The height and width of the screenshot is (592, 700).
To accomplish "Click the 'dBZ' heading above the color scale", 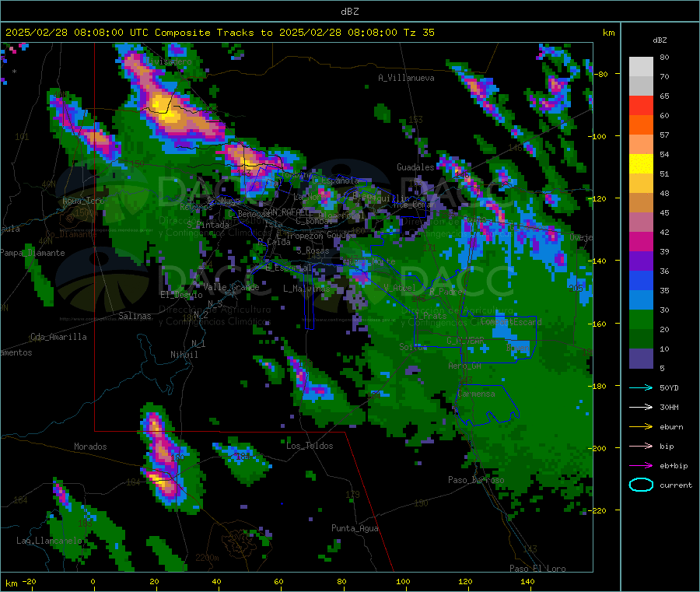I will pyautogui.click(x=660, y=40).
